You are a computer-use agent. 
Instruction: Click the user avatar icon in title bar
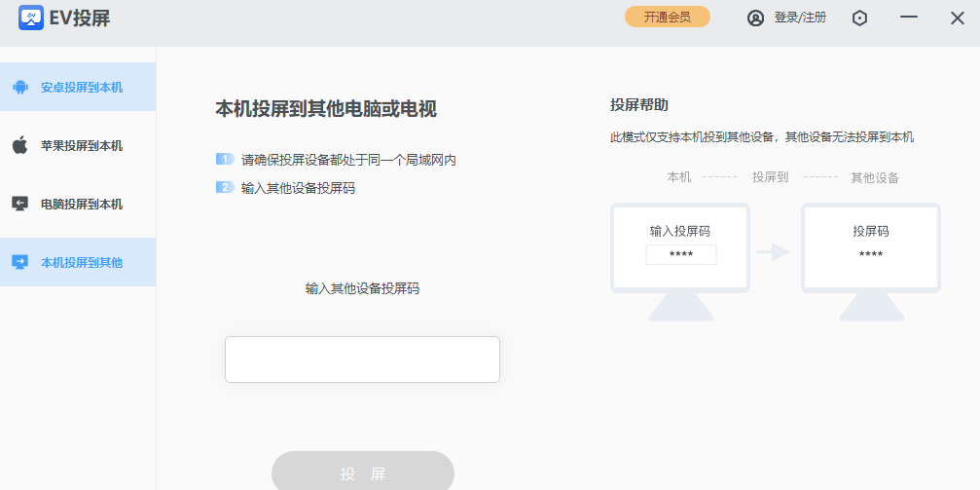755,18
